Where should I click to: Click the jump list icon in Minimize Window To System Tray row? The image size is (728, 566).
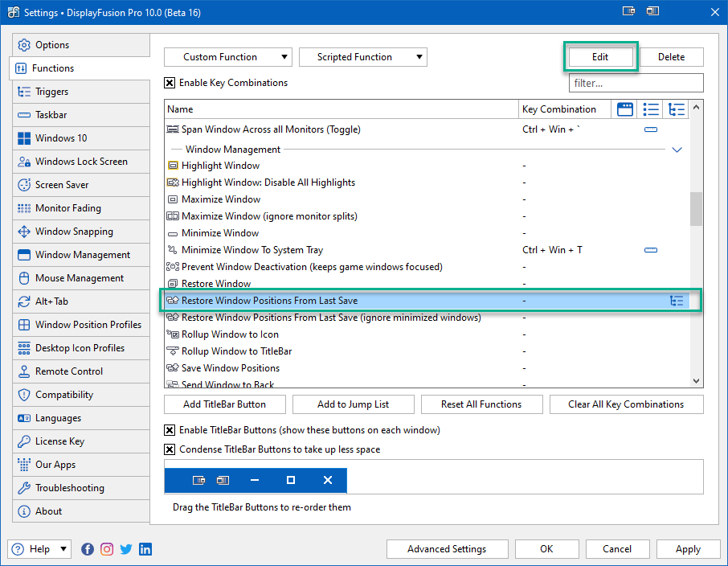coord(651,250)
